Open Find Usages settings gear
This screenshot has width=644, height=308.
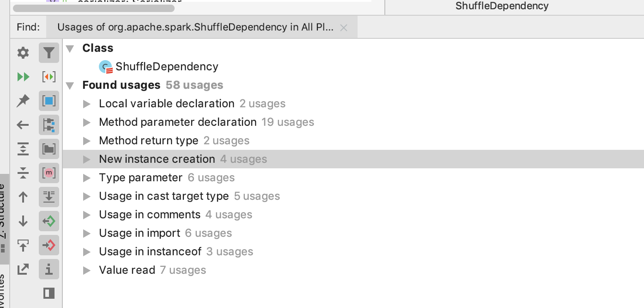click(23, 53)
